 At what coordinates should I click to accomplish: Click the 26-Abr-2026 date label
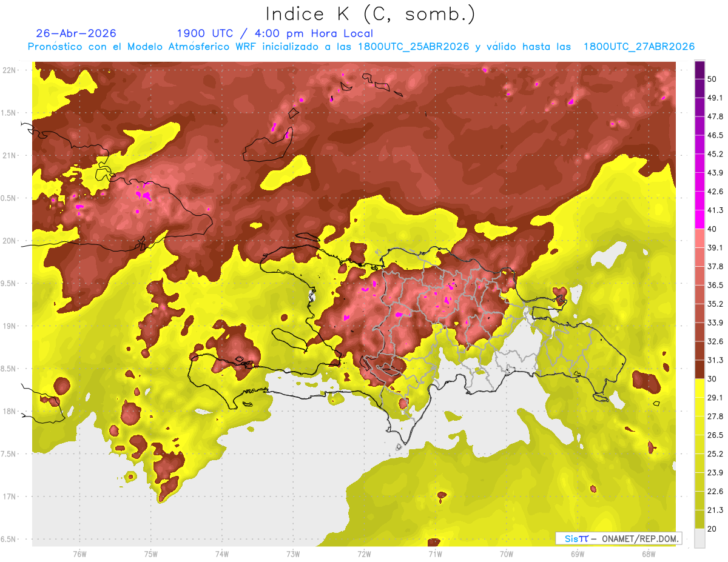point(76,33)
